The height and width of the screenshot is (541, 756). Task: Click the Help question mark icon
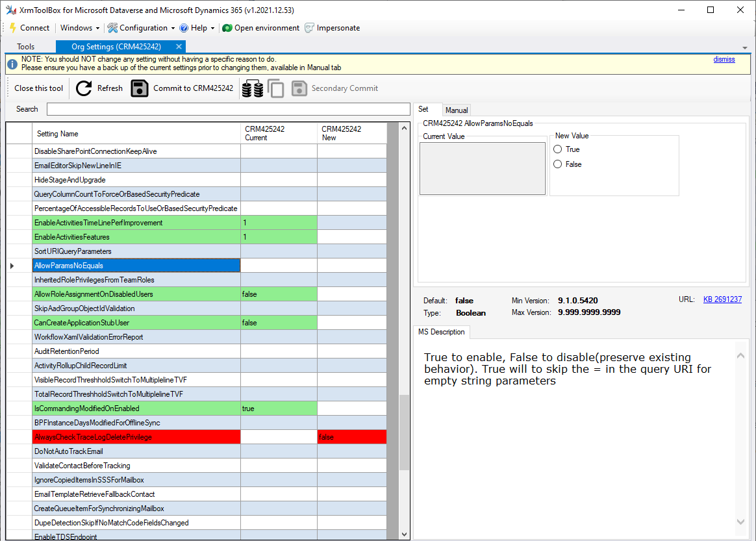click(184, 28)
